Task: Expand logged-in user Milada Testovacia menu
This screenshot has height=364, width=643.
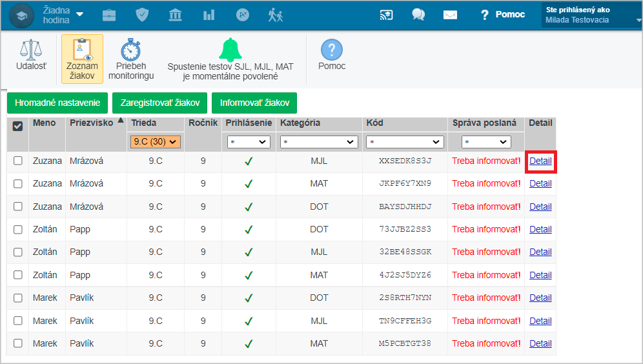Action: point(592,15)
